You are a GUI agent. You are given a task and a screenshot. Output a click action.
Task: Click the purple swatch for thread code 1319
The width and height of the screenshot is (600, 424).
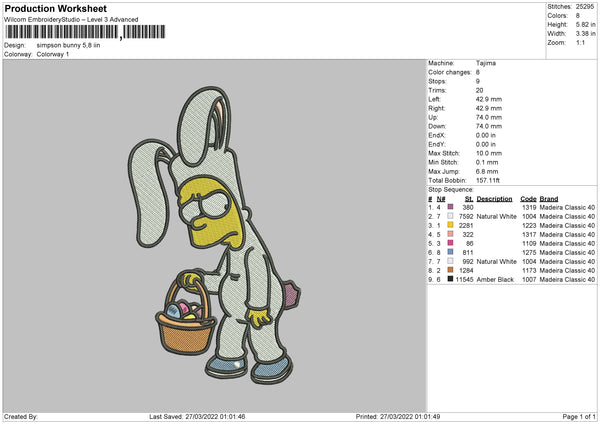[x=450, y=207]
